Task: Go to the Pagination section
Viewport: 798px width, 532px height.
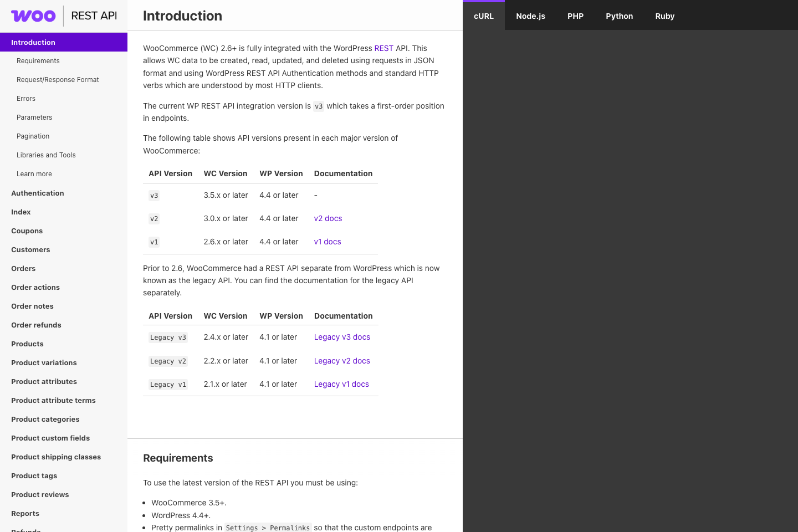Action: point(33,136)
